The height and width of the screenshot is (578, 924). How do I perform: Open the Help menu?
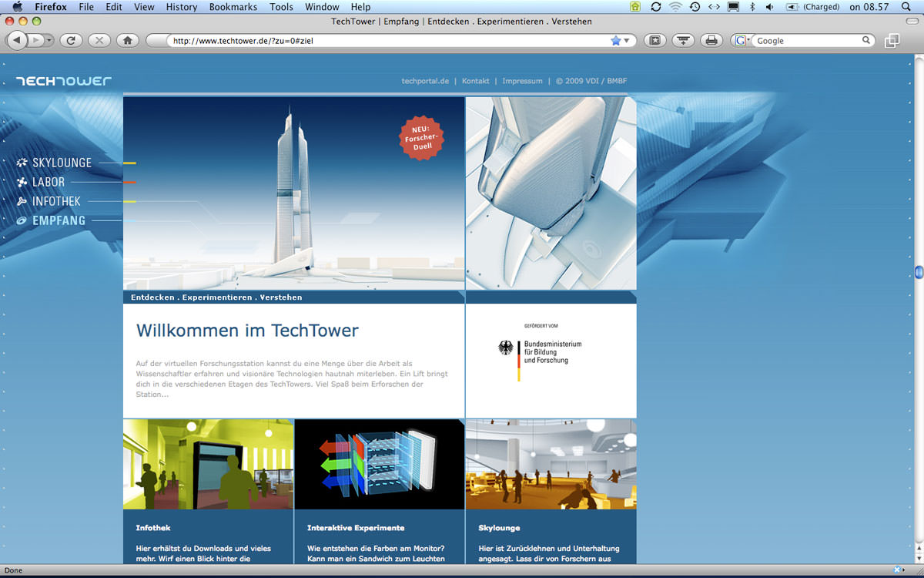click(x=360, y=7)
